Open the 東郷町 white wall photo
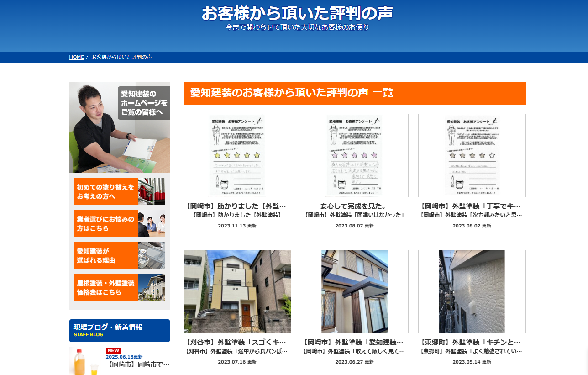This screenshot has height=375, width=588. point(472,291)
